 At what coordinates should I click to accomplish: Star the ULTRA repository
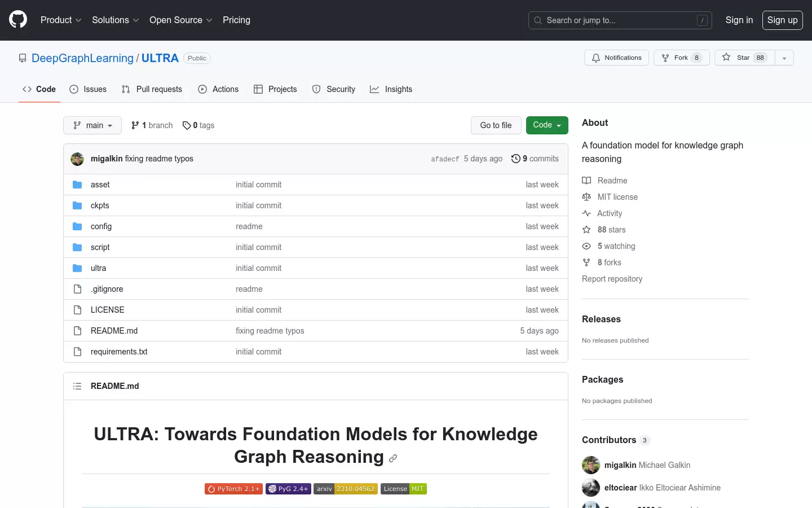point(744,58)
